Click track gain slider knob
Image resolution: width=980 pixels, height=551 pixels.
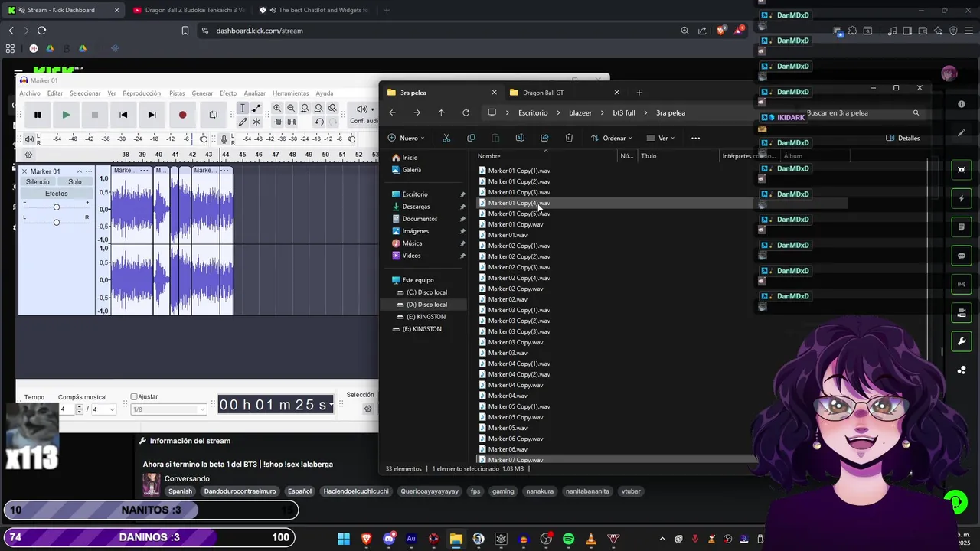pos(56,207)
